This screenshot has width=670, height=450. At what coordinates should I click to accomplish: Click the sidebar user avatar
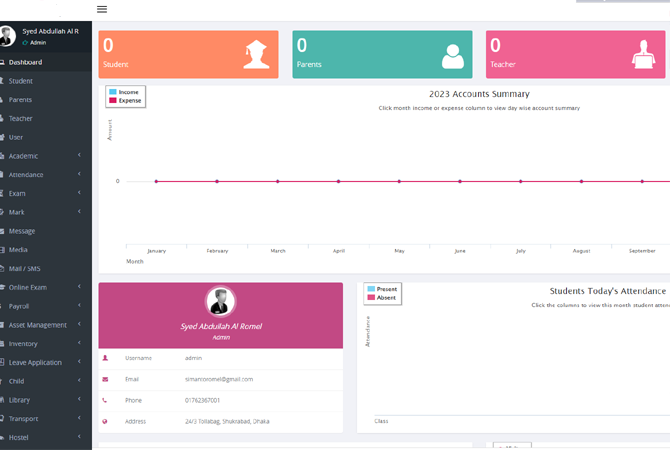coord(8,36)
